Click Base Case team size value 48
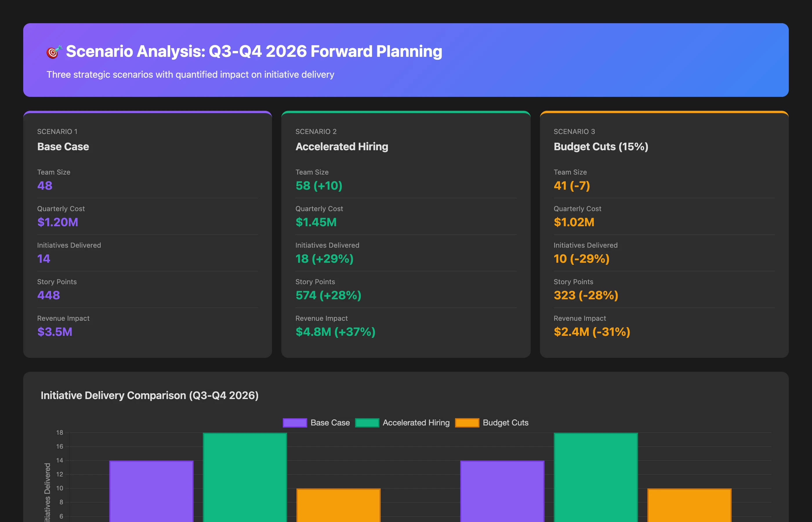Screen dimensions: 812x522 (x=45, y=185)
